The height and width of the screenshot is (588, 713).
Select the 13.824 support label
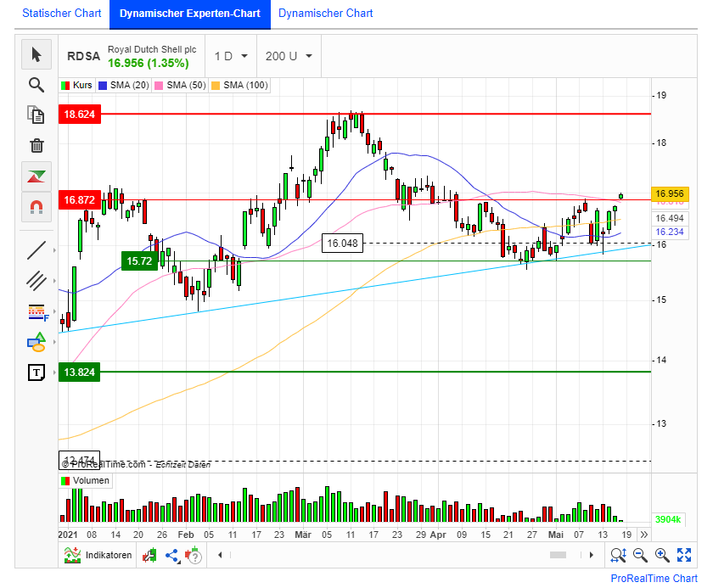coord(80,372)
